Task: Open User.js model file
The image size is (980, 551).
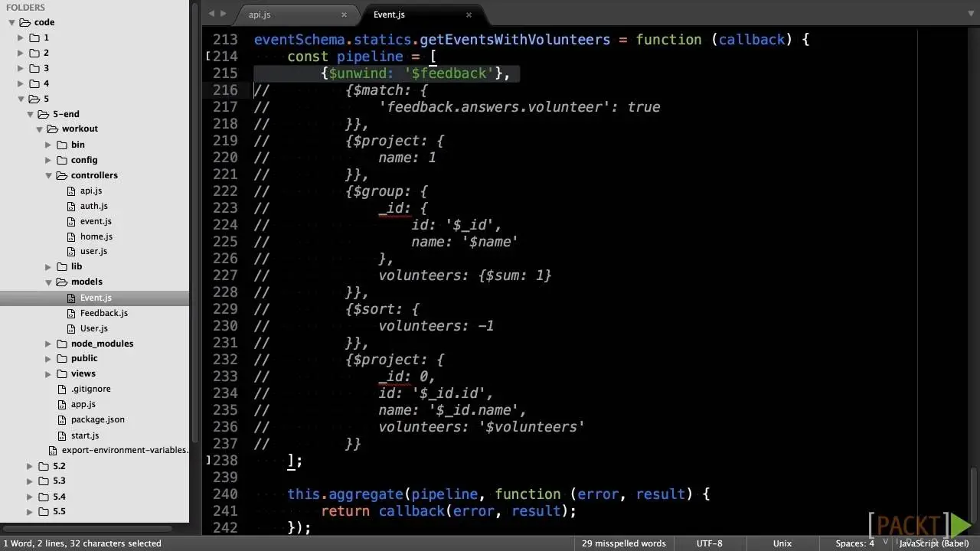Action: (x=93, y=328)
